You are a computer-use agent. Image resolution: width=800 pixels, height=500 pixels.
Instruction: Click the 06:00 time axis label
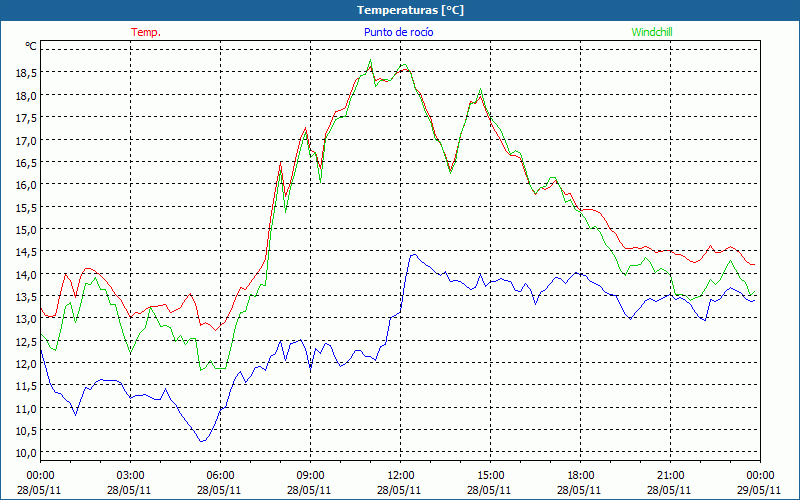click(220, 476)
